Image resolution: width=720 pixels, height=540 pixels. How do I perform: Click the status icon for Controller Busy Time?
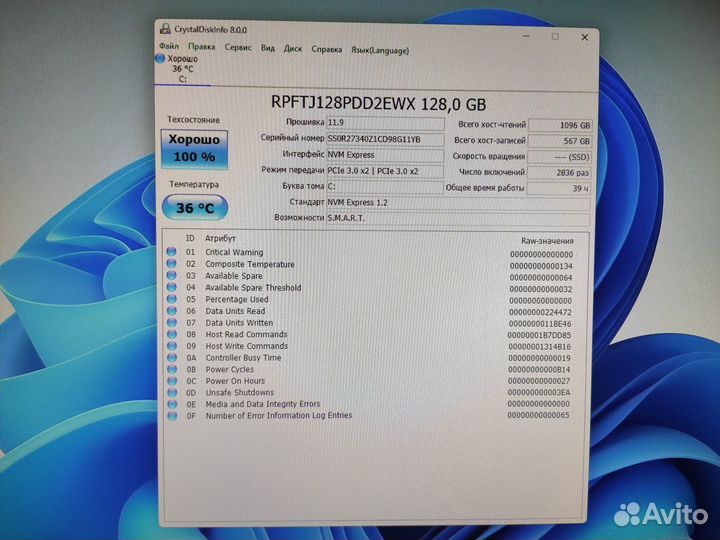(x=172, y=357)
